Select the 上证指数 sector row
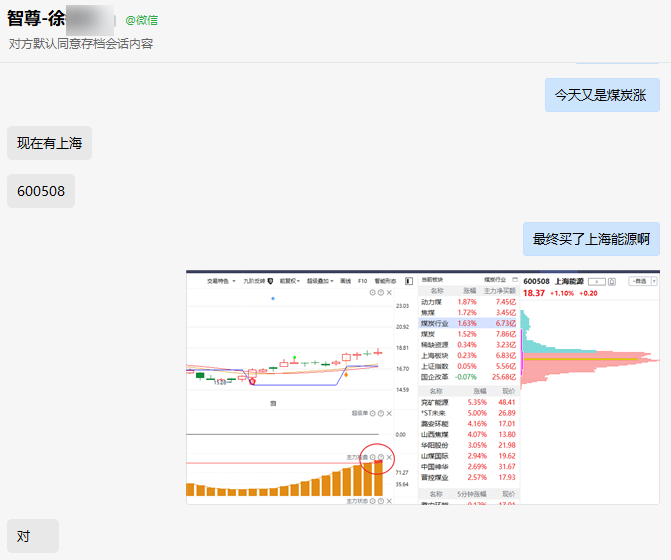The width and height of the screenshot is (671, 560). (469, 366)
